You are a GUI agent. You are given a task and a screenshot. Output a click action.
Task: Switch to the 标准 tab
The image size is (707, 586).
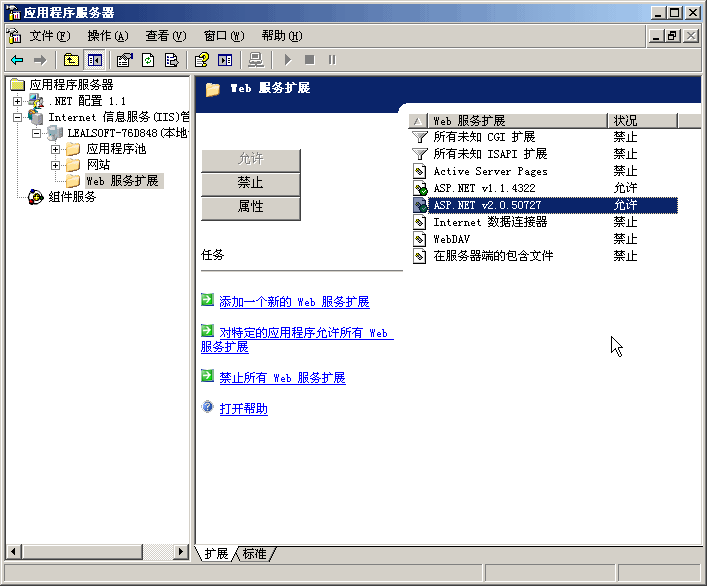[255, 554]
